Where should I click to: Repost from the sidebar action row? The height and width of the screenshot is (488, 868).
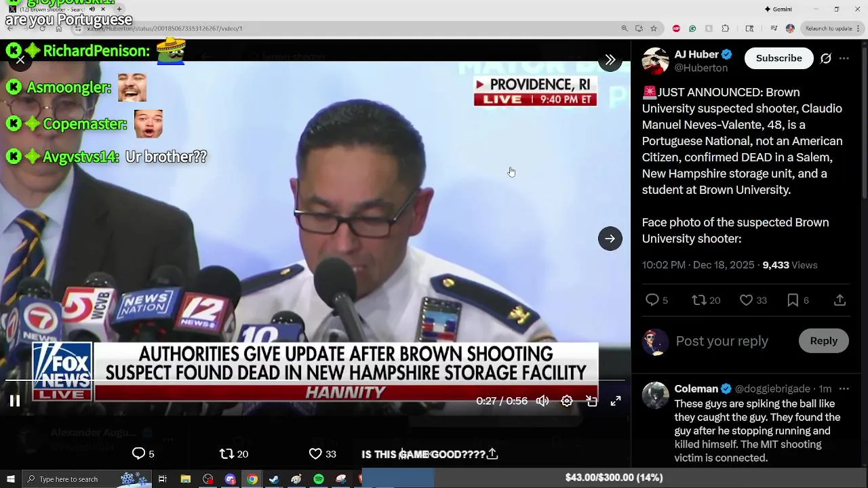[698, 300]
